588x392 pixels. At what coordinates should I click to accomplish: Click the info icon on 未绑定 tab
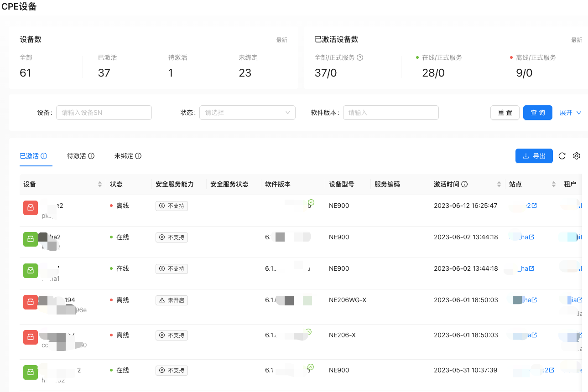coord(138,156)
